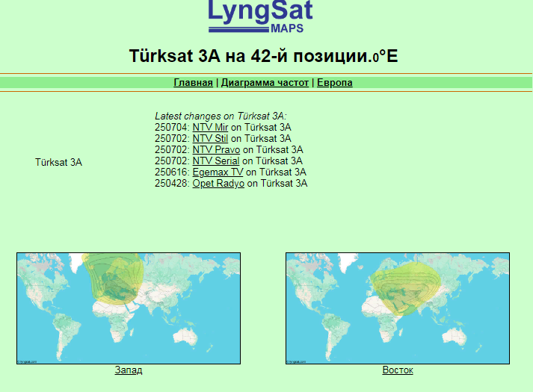This screenshot has width=533, height=392.
Task: Click the 'Latest changes on Türksat 3A' text
Action: (221, 116)
